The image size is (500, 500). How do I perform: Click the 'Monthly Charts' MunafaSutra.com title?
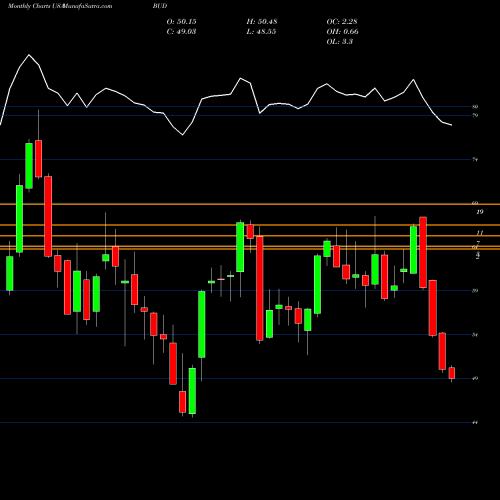click(x=60, y=6)
